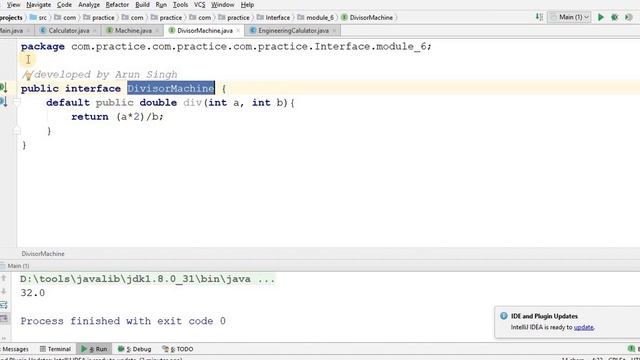Click the up arrow in Run console

(4, 278)
